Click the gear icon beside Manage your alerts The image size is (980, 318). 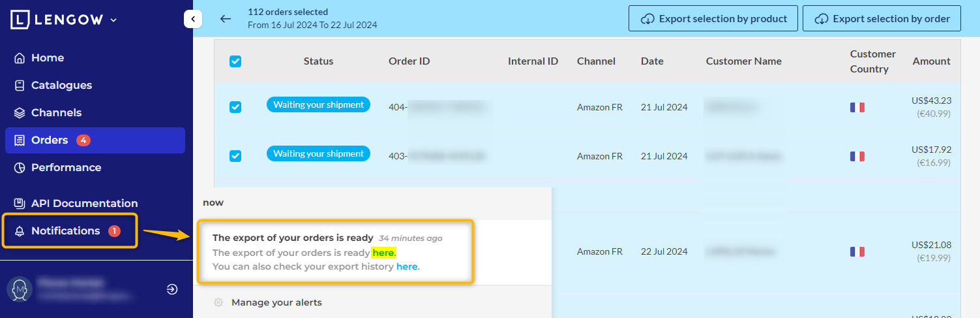(218, 302)
